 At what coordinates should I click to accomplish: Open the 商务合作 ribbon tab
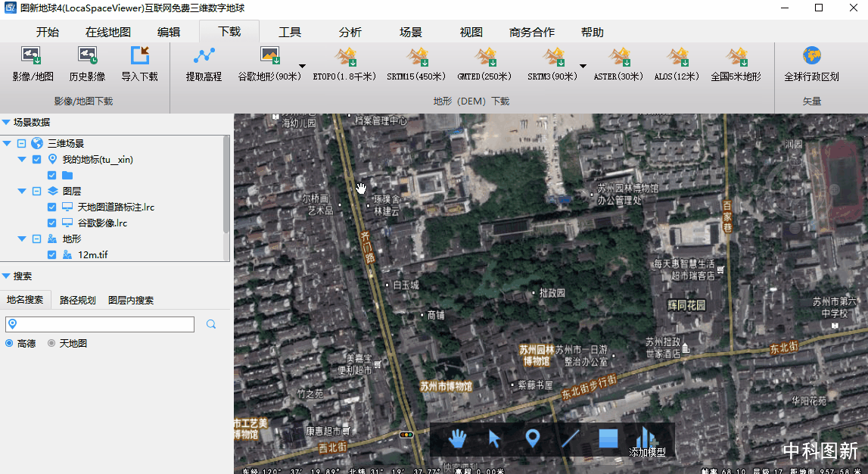pos(532,32)
